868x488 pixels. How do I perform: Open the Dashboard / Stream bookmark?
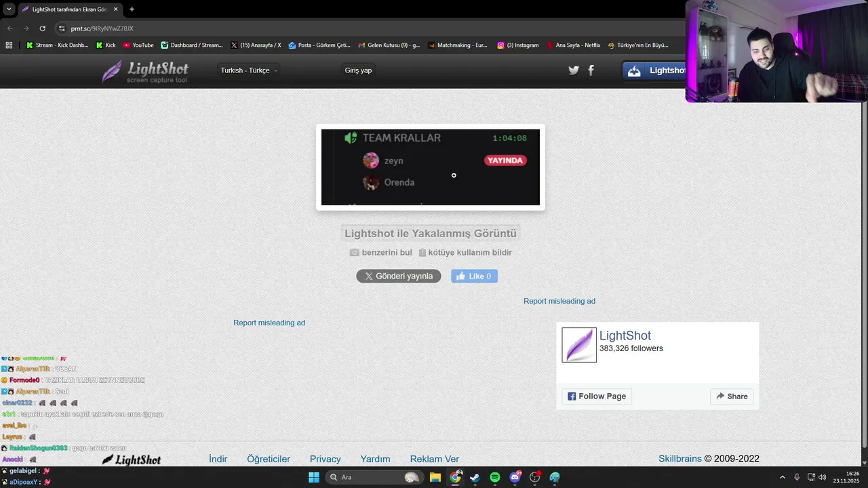pos(192,45)
